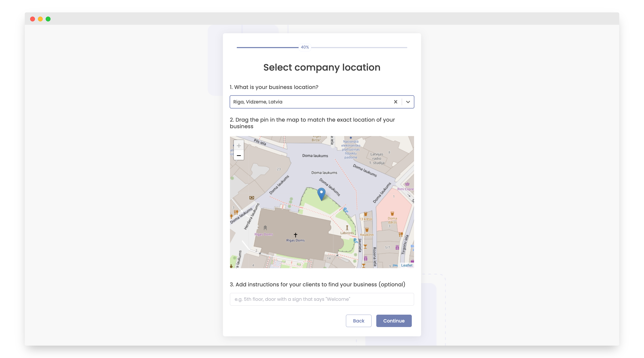Click the 40% progress bar indicator

coord(304,47)
